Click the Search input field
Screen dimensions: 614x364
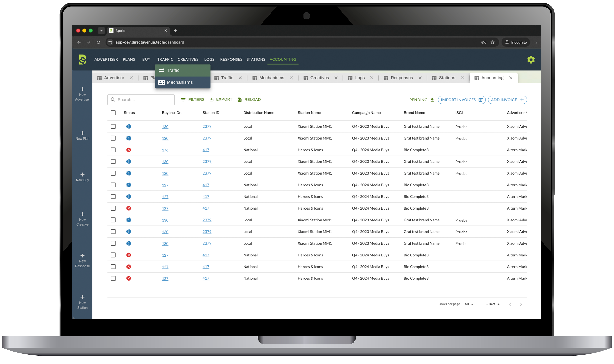(x=141, y=100)
